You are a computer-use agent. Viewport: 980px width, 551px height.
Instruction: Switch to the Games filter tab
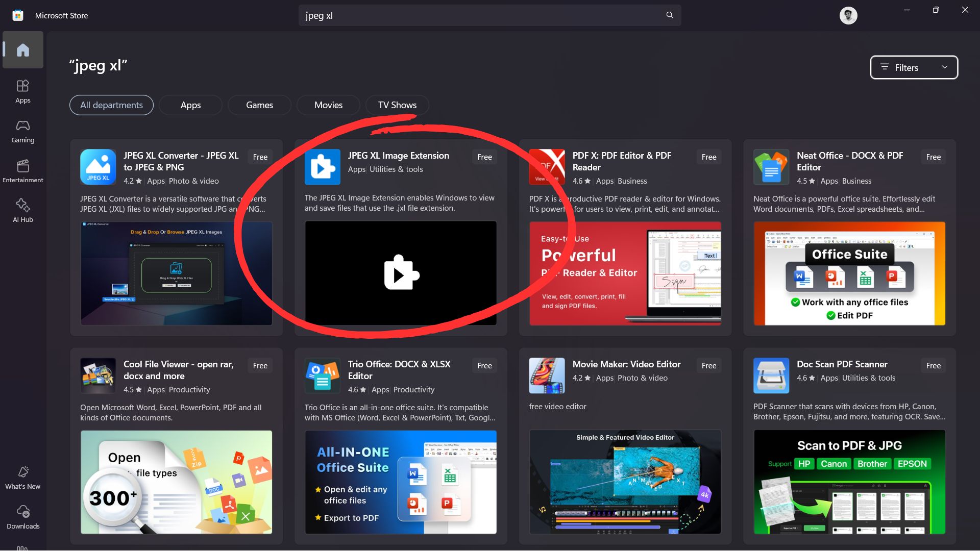tap(259, 105)
